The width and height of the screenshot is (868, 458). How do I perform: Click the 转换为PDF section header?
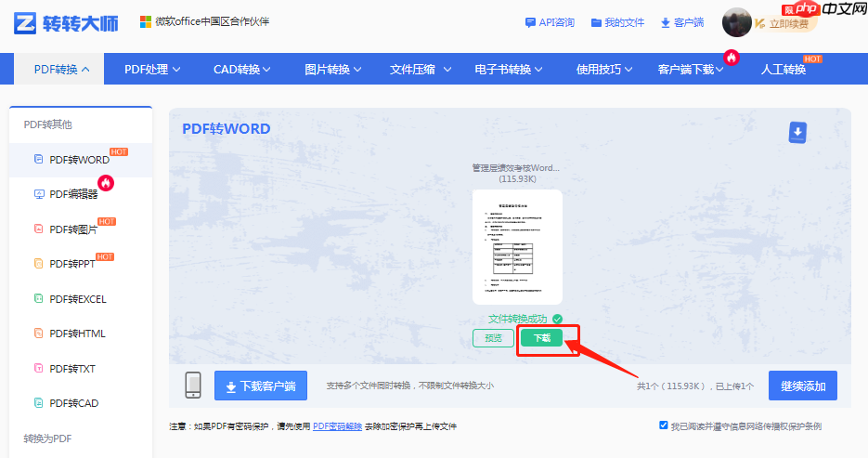coord(47,438)
